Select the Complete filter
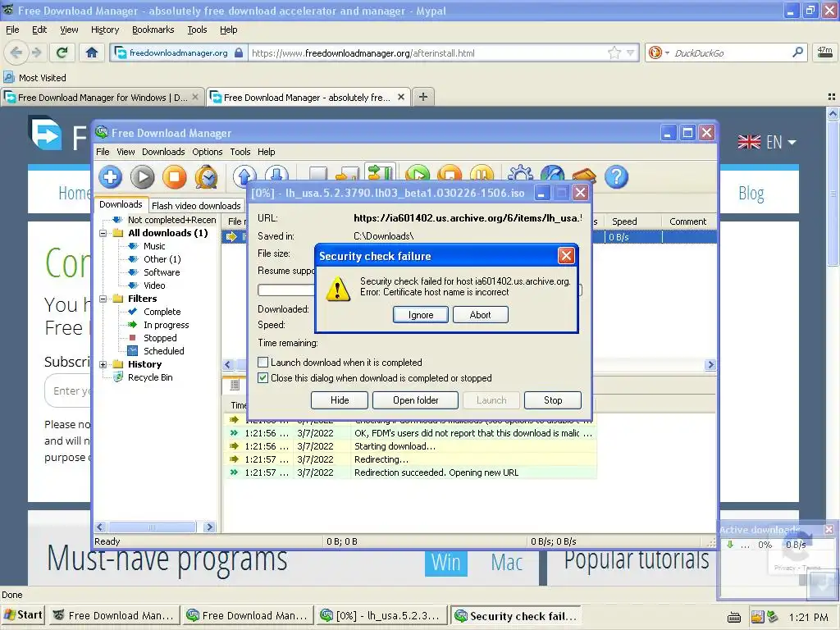This screenshot has width=840, height=630. tap(162, 312)
